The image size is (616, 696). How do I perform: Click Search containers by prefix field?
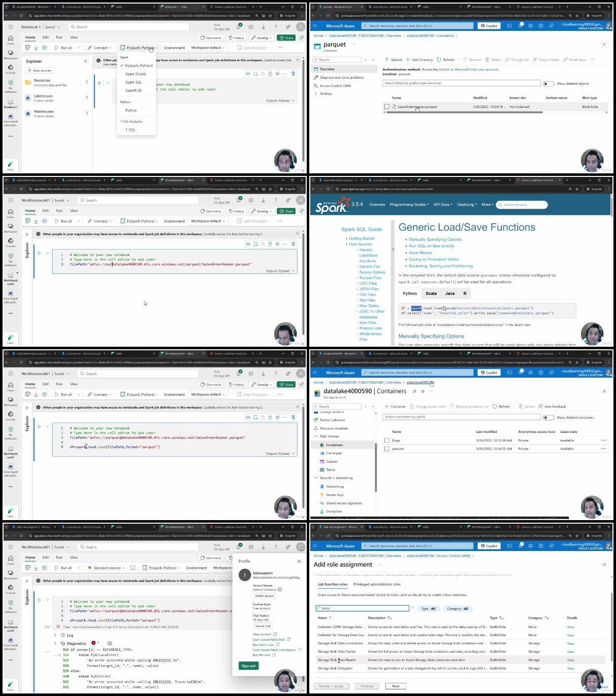pyautogui.click(x=461, y=417)
